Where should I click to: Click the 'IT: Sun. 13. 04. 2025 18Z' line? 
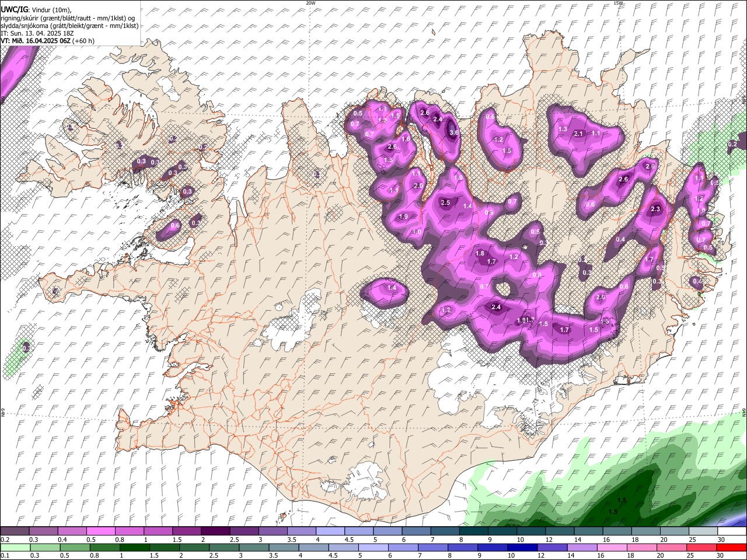click(x=37, y=33)
